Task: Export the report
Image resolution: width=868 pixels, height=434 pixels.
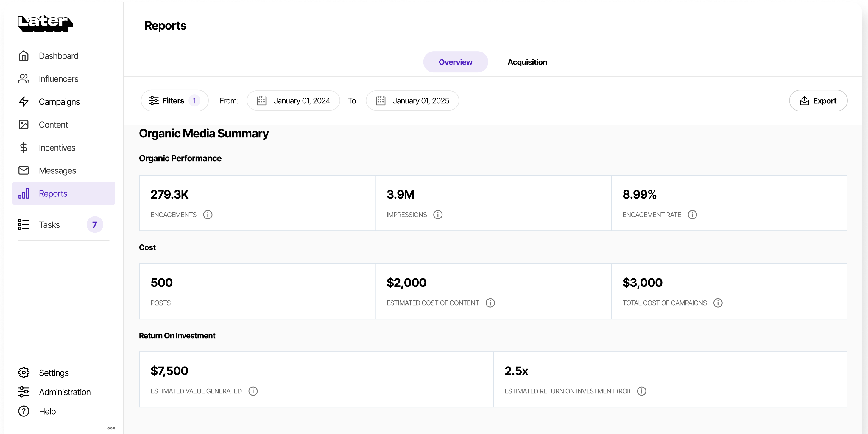Action: click(x=818, y=100)
